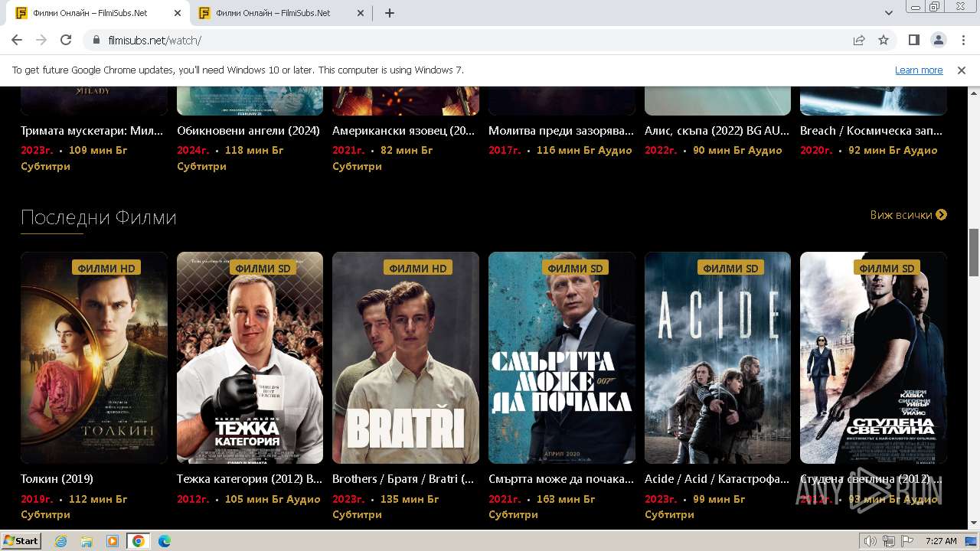Screen dimensions: 980x551
Task: Click 2023г. year under Bratri
Action: (349, 499)
